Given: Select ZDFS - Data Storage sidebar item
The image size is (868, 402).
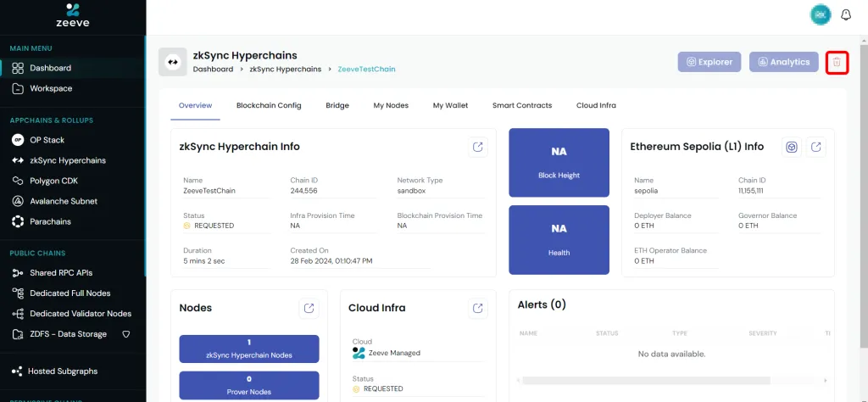Looking at the screenshot, I should point(68,334).
